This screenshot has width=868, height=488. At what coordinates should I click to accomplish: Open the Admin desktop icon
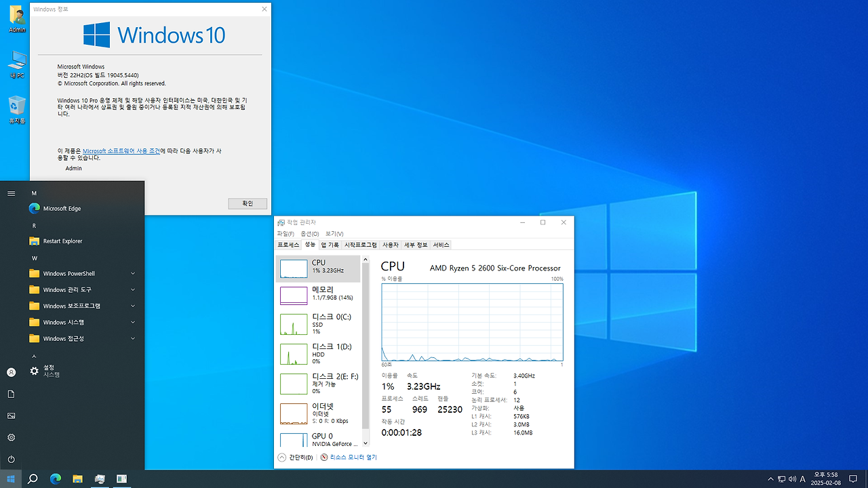tap(17, 19)
